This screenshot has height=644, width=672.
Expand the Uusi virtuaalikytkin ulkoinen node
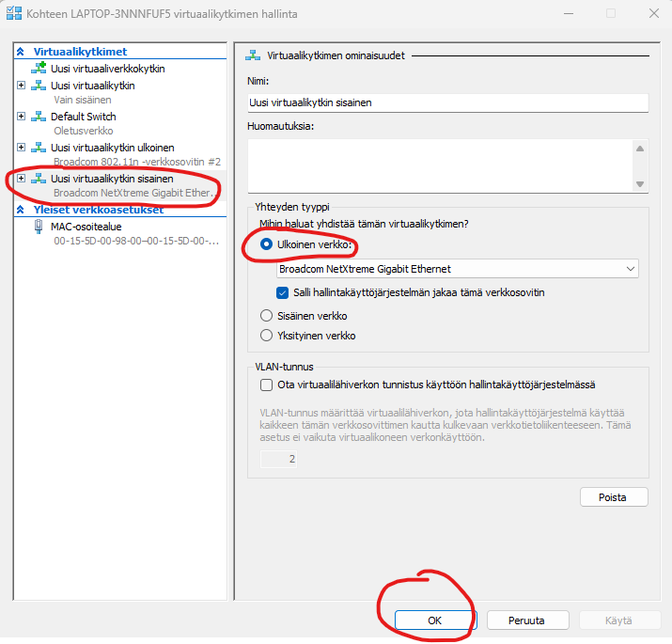21,148
